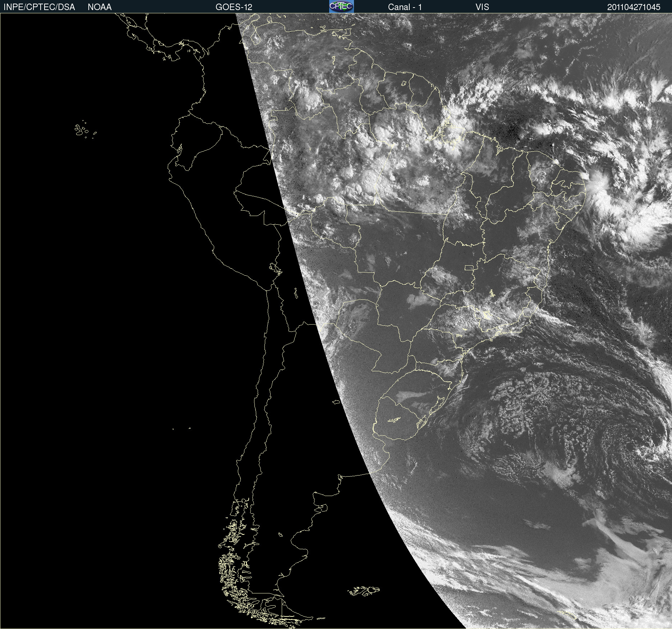Image resolution: width=672 pixels, height=629 pixels.
Task: Click the INPE/CPTEC/DSA header text
Action: [x=39, y=7]
